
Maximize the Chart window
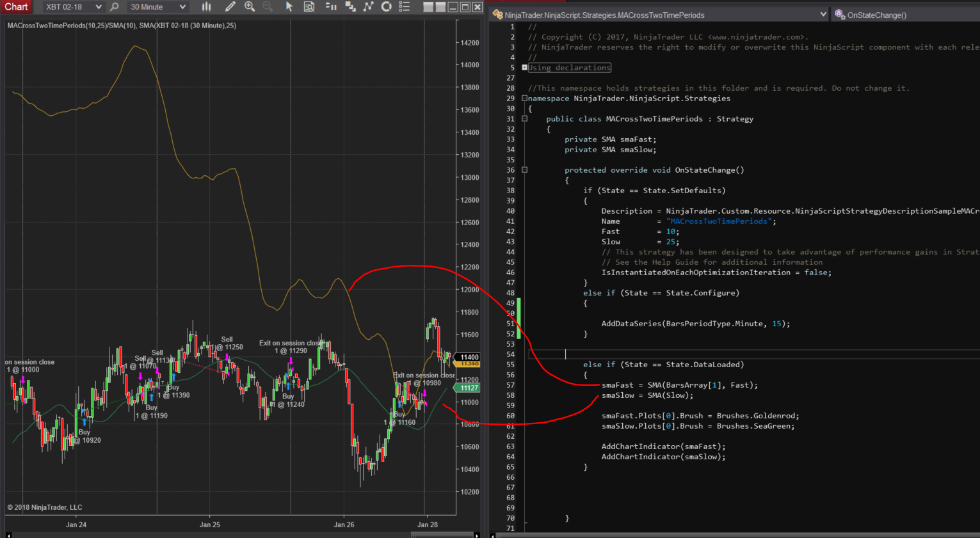(x=465, y=7)
